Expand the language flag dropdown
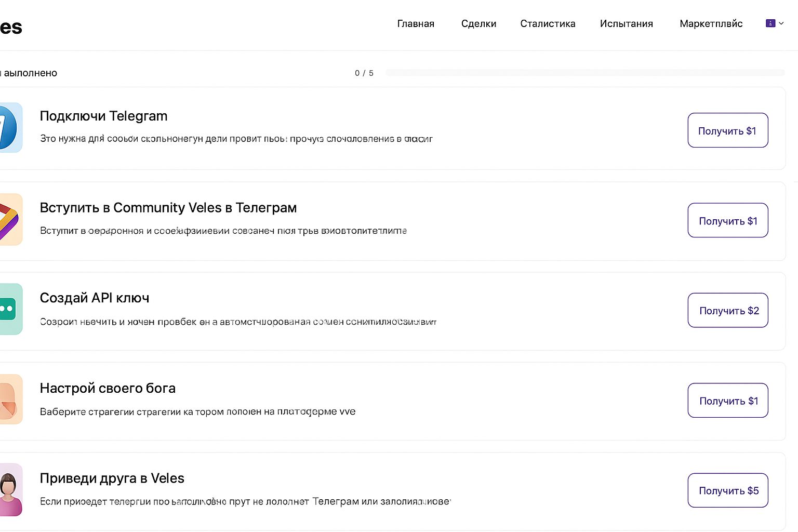798x532 pixels. point(775,23)
